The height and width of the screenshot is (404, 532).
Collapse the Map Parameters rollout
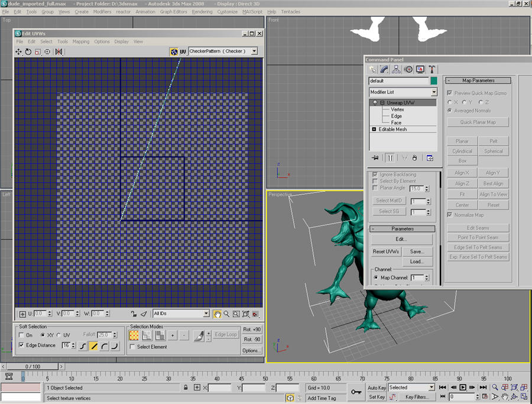click(478, 80)
